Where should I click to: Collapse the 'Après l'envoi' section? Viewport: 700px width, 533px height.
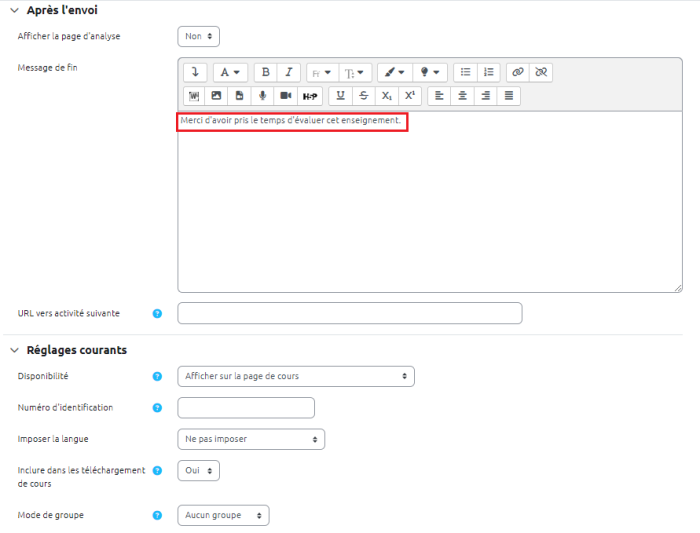14,10
